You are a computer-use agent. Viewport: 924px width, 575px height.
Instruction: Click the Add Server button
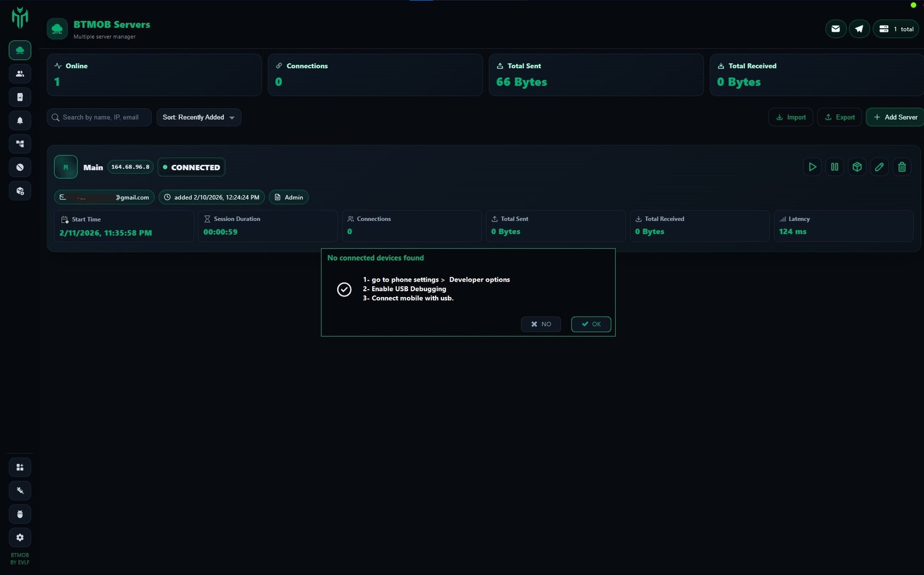tap(895, 118)
